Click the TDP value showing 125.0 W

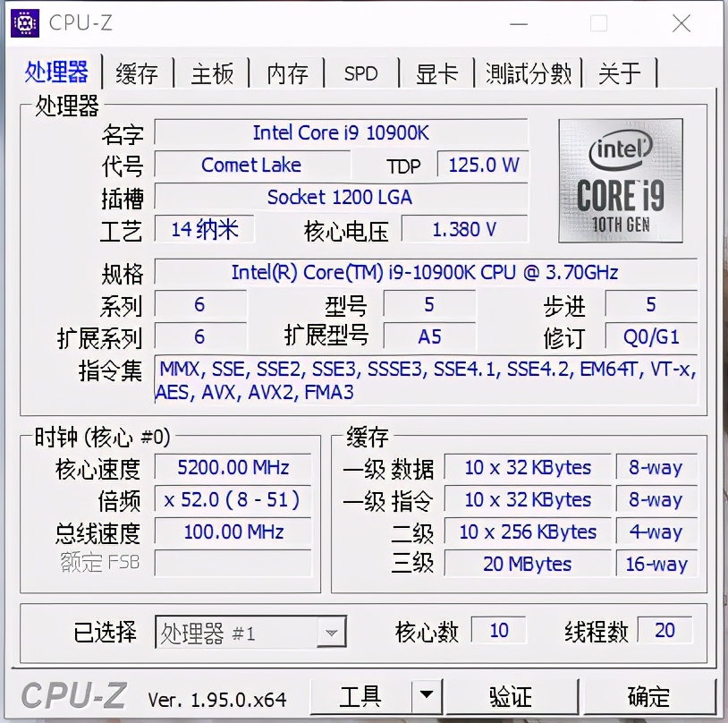click(483, 166)
